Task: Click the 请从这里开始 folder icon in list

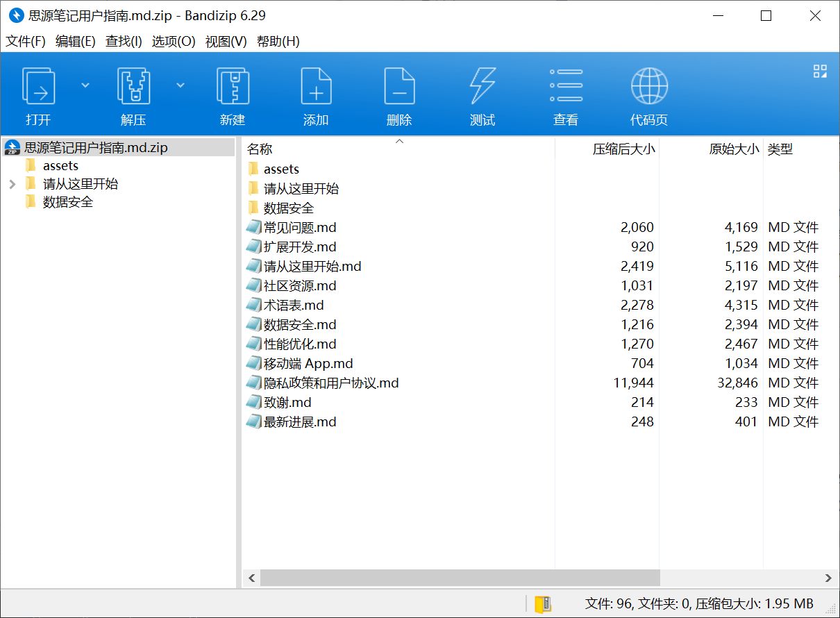Action: [x=253, y=188]
